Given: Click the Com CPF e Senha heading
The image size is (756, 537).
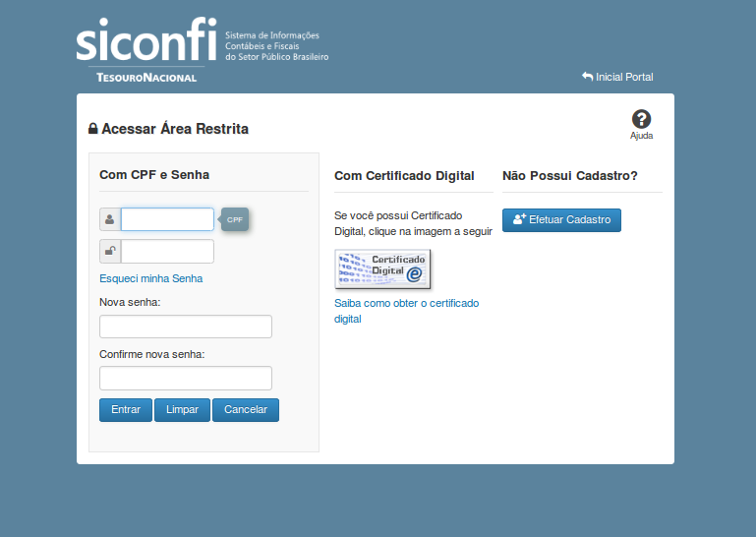Looking at the screenshot, I should [x=154, y=175].
